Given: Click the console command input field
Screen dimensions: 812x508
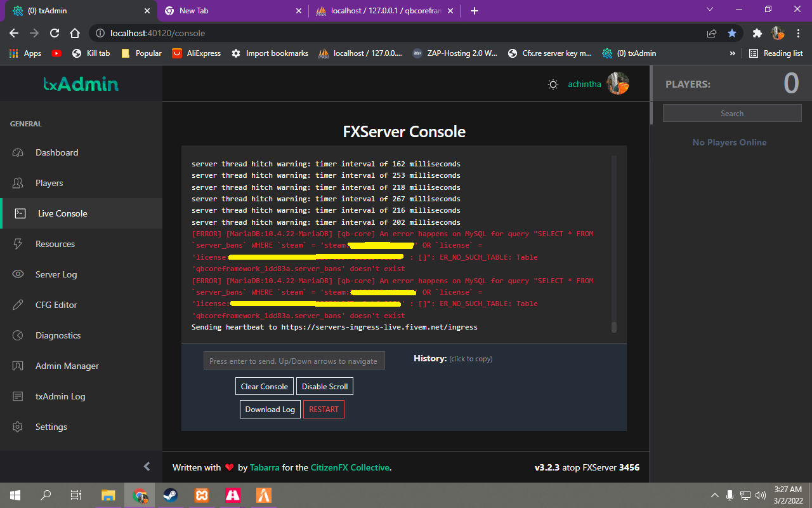Looking at the screenshot, I should [x=294, y=361].
